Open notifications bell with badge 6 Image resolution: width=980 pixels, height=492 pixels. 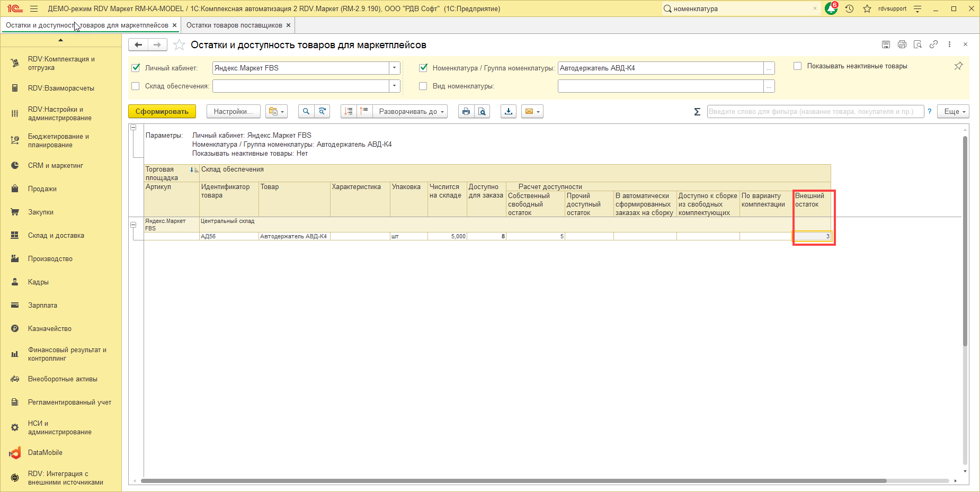tap(831, 8)
